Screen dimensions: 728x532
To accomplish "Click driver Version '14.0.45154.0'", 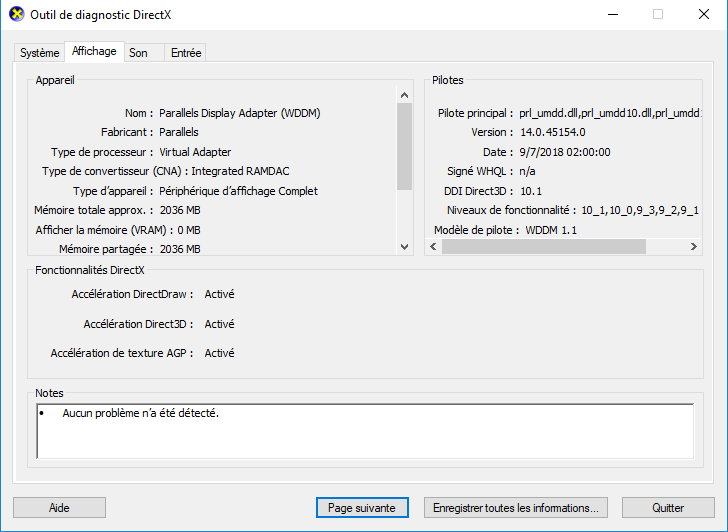I will pos(552,132).
